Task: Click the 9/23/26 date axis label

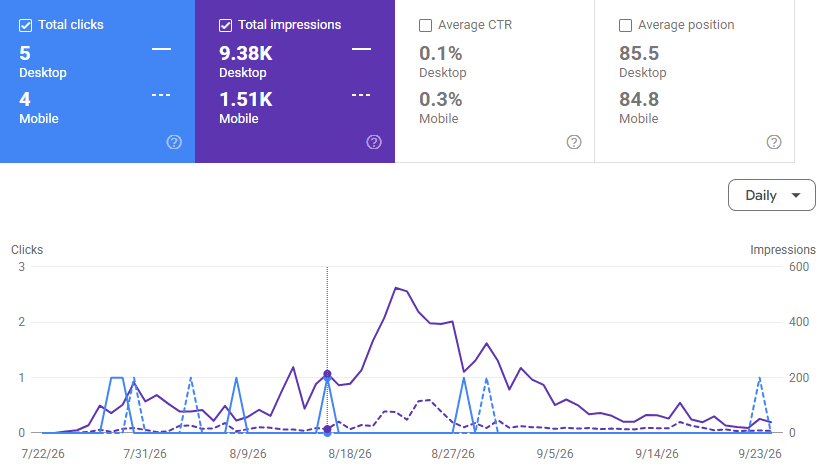Action: [760, 454]
